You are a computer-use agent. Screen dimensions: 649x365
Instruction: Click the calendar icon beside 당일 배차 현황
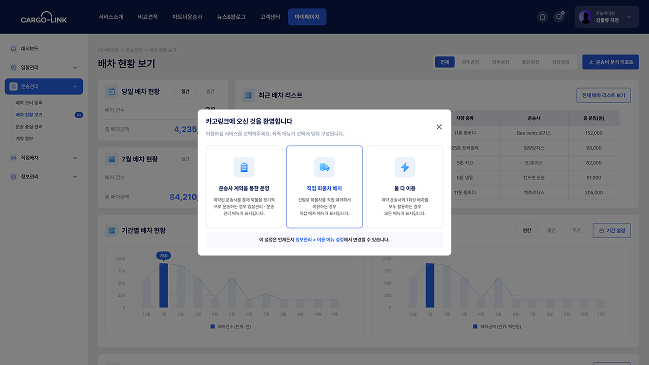coord(111,91)
